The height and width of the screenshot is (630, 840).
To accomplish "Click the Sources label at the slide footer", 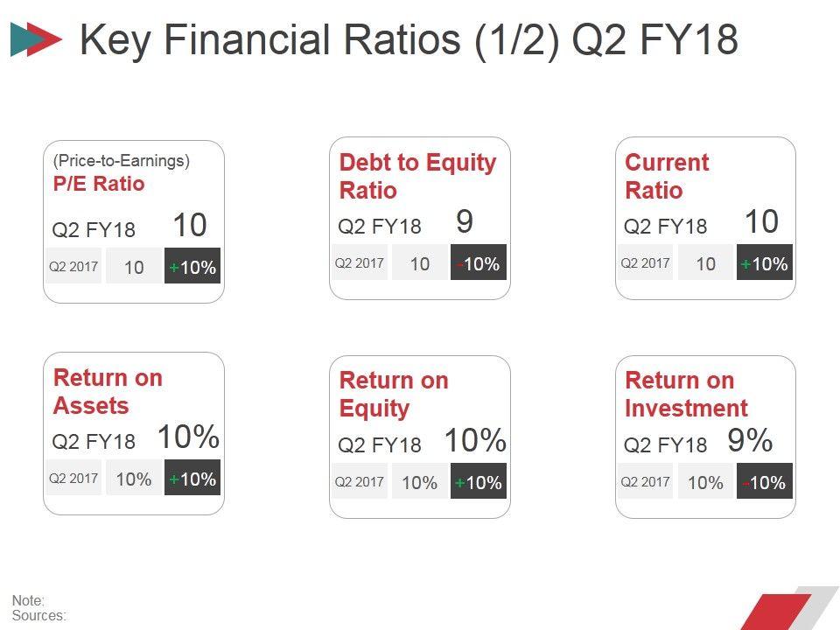I will click(x=39, y=615).
